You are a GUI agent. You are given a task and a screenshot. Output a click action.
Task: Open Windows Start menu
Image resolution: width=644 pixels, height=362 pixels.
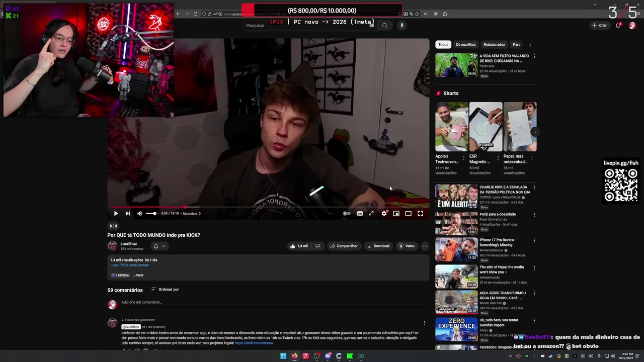(x=283, y=356)
